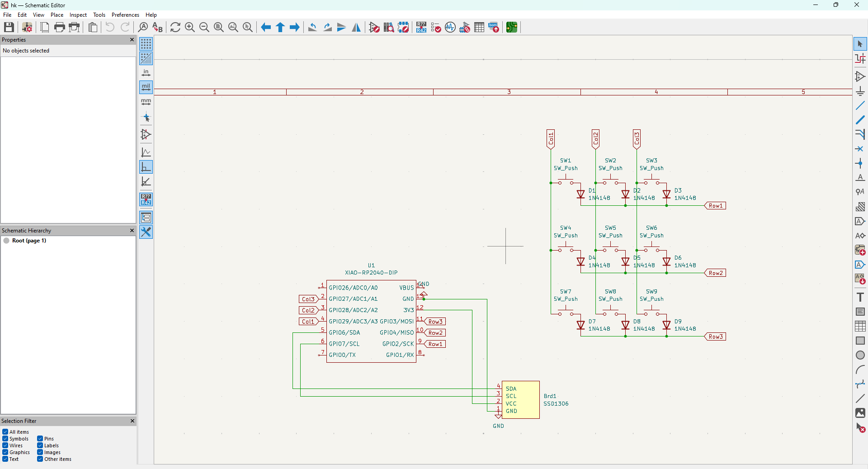Toggle Symbols selection filter checkbox
Image resolution: width=868 pixels, height=469 pixels.
point(5,439)
